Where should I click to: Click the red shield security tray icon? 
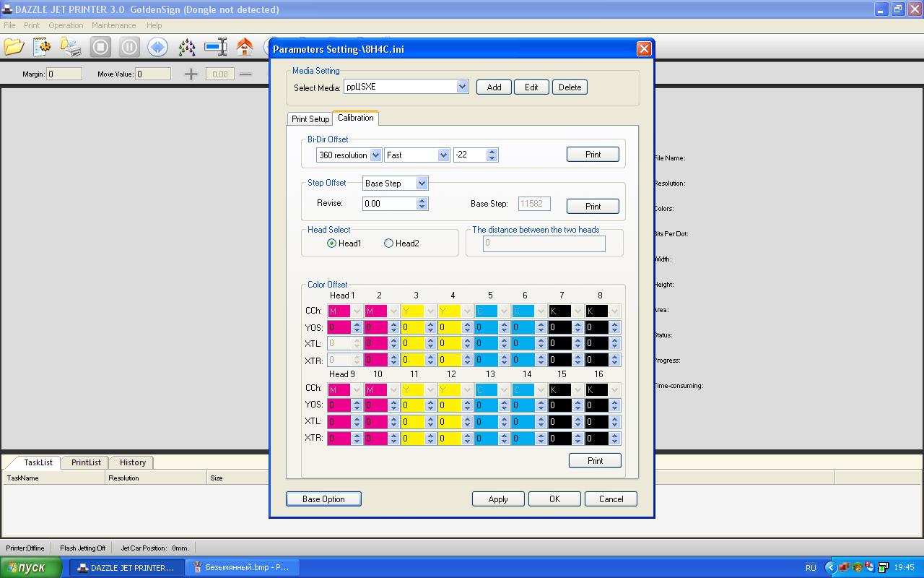pos(870,567)
